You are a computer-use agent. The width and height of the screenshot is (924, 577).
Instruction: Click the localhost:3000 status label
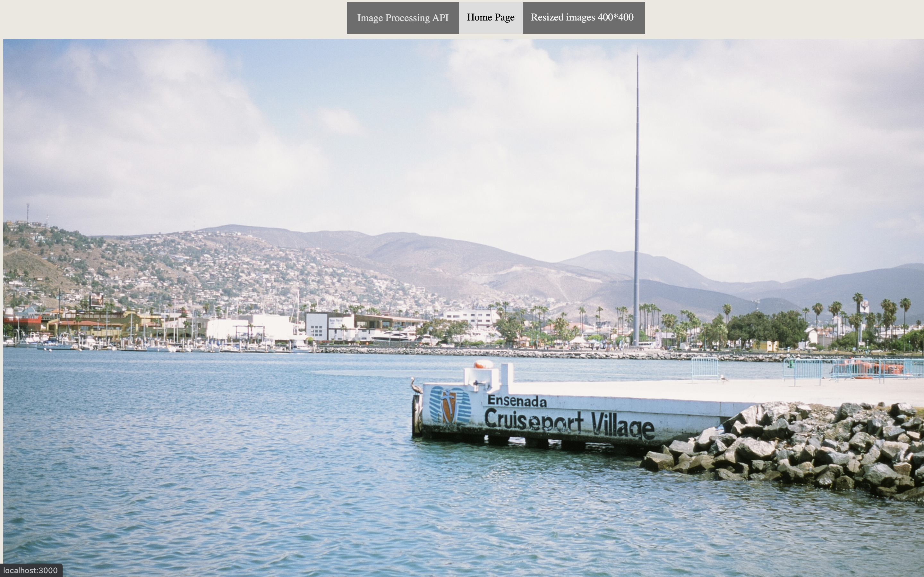pyautogui.click(x=30, y=571)
